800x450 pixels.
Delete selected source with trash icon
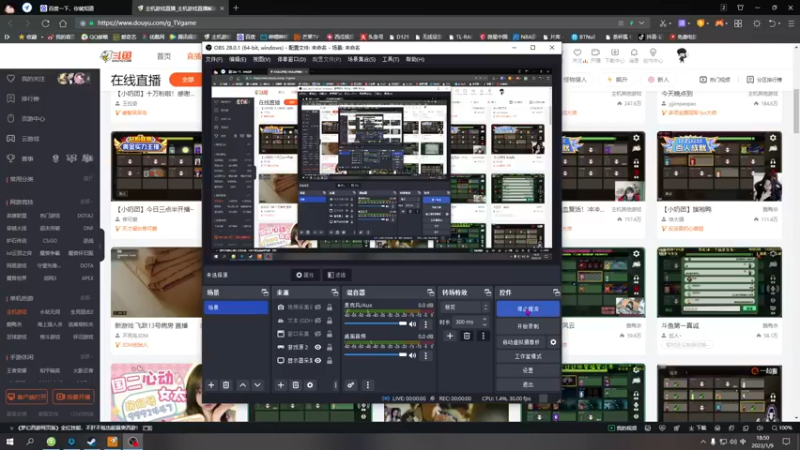pos(295,385)
